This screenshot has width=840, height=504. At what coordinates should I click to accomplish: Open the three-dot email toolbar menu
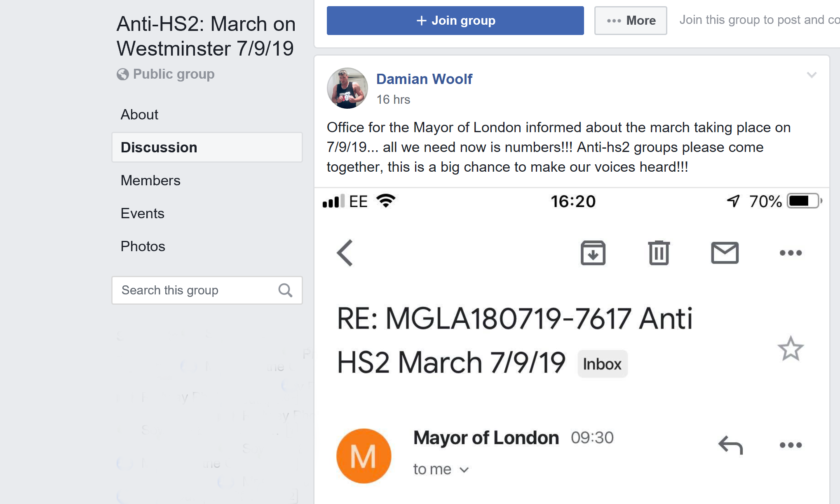pos(791,253)
